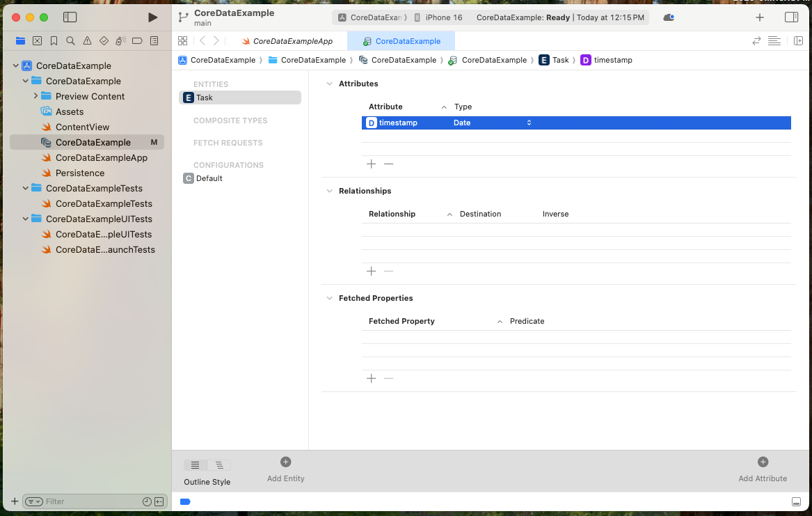Viewport: 812px width, 516px height.
Task: Open the Issue navigator warning icon
Action: [87, 41]
